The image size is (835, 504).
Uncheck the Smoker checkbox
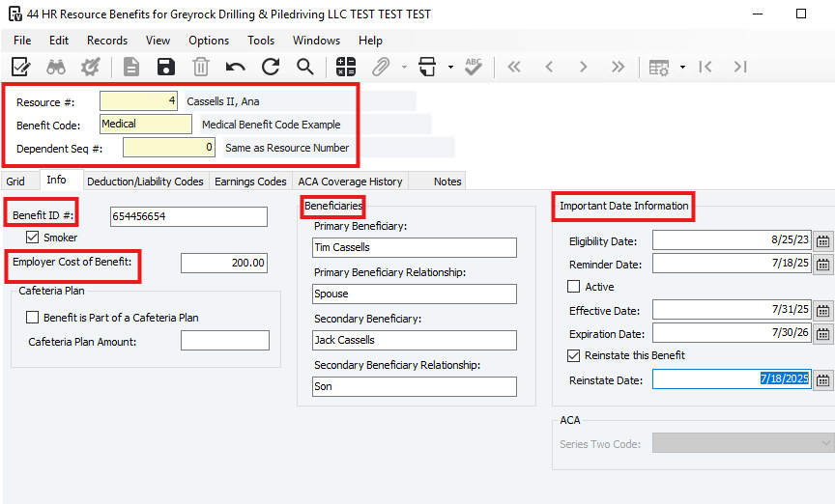(x=33, y=238)
